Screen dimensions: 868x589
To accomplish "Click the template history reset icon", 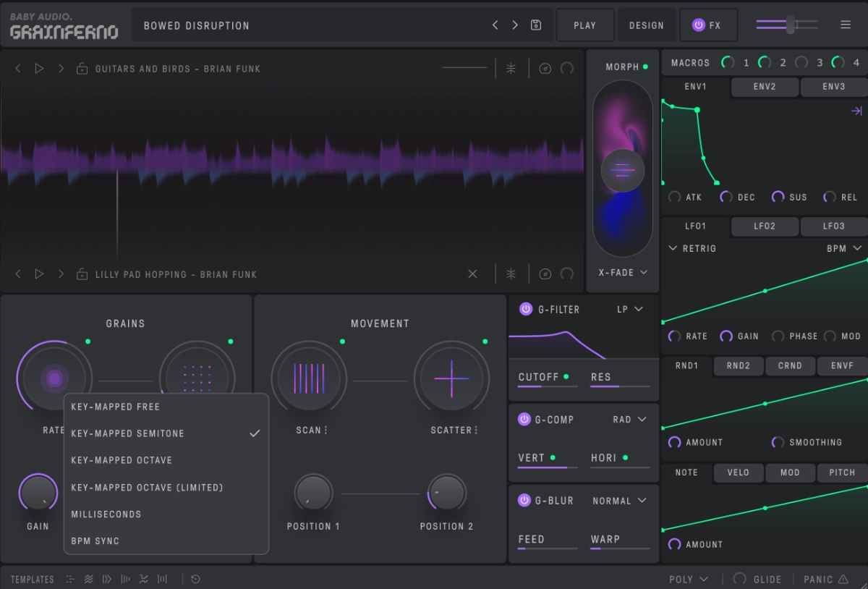I will (195, 579).
